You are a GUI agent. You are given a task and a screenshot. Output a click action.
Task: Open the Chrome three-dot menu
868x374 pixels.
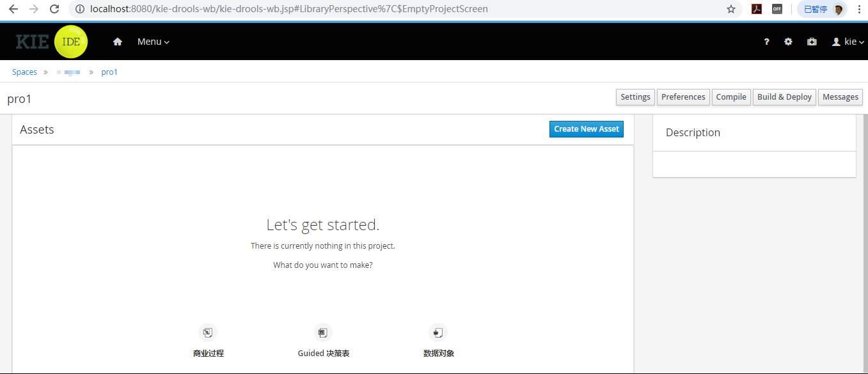tap(858, 9)
